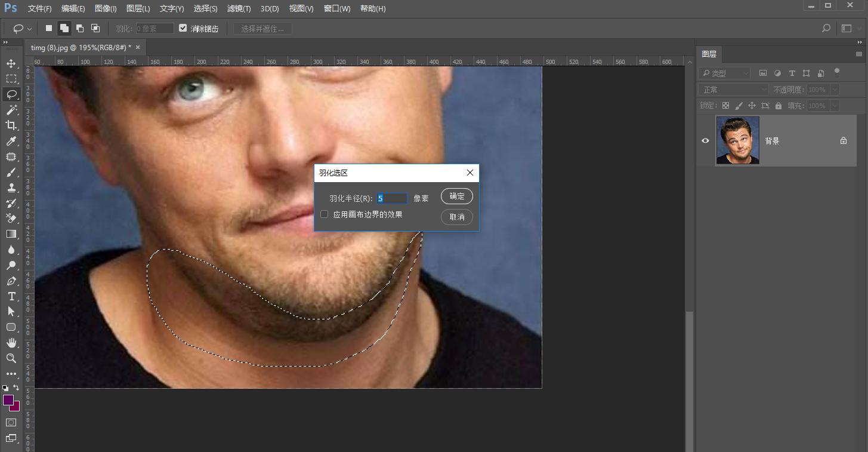Screen dimensions: 868x452
Task: Click the Hand tool in the toolbar
Action: click(x=11, y=343)
